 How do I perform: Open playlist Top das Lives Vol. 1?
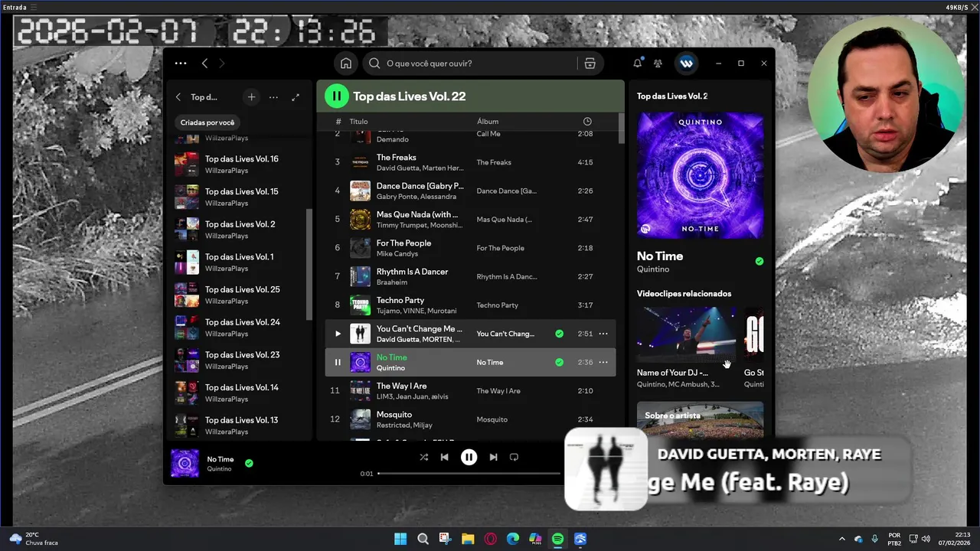[x=240, y=262]
